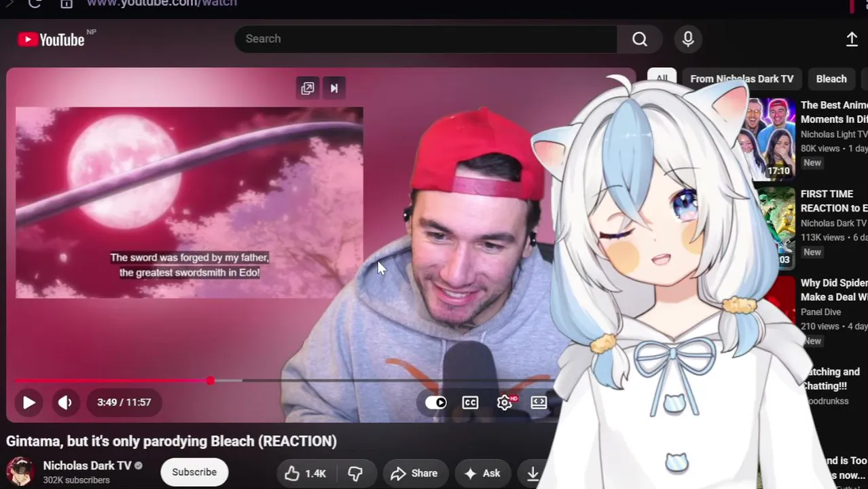Click the YouTube logo home link
Screen dimensions: 868x489
click(52, 39)
